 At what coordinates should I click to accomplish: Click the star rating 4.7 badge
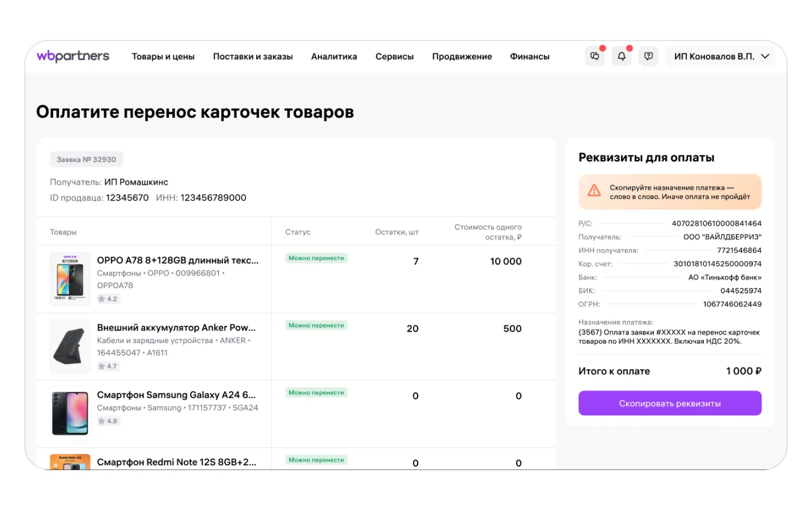pos(109,366)
